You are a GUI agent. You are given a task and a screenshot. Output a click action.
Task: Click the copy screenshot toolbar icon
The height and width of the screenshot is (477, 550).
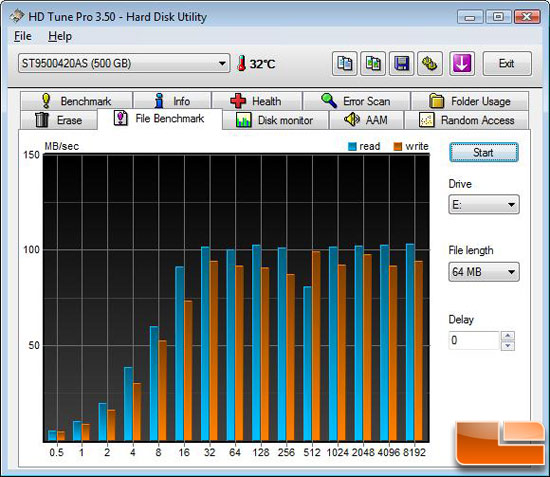(373, 64)
